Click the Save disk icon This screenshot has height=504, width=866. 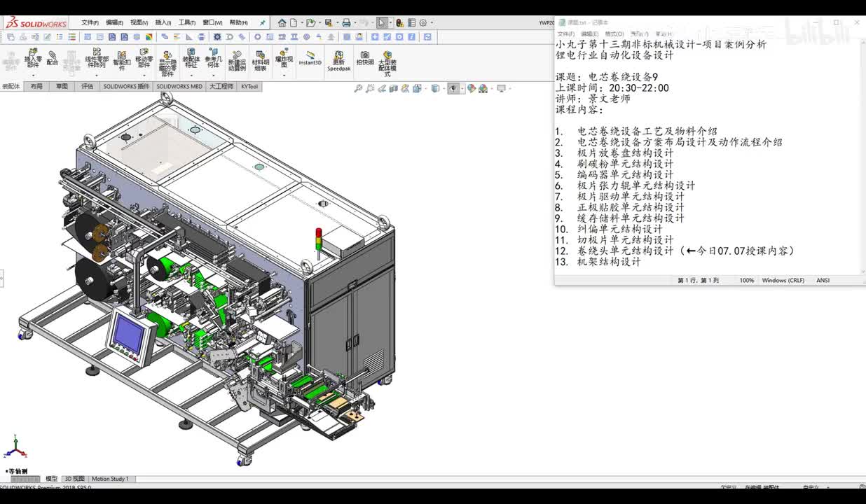(329, 23)
